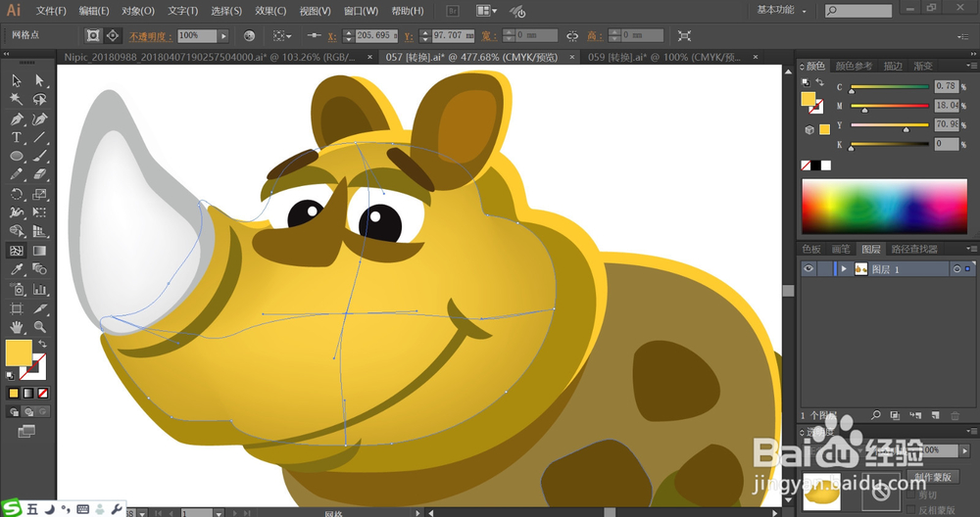The width and height of the screenshot is (980, 517).
Task: Select the Selection (black arrow) tool
Action: tap(17, 80)
